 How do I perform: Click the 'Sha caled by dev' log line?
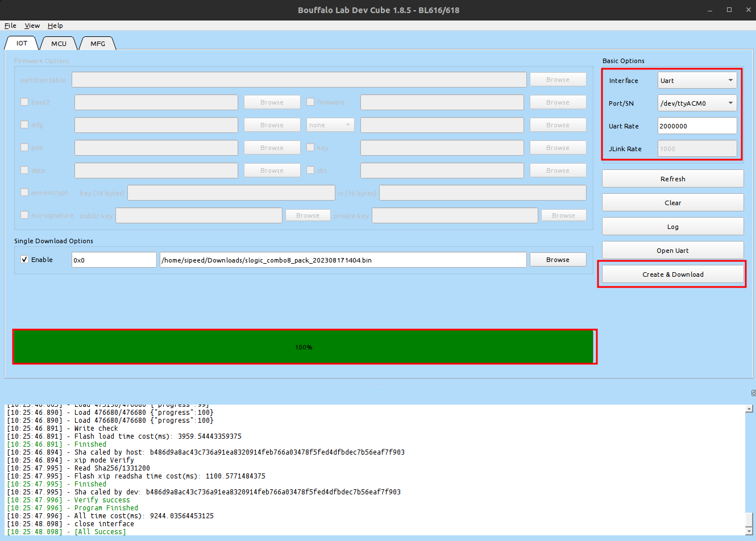click(x=204, y=492)
